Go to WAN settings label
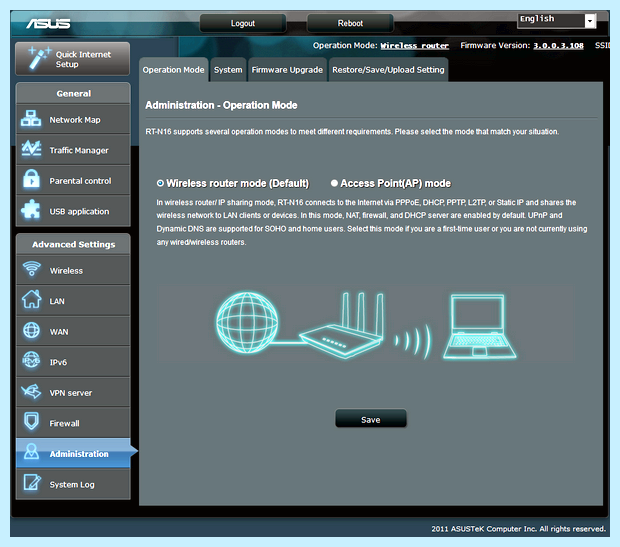Image resolution: width=620 pixels, height=547 pixels. (x=59, y=332)
